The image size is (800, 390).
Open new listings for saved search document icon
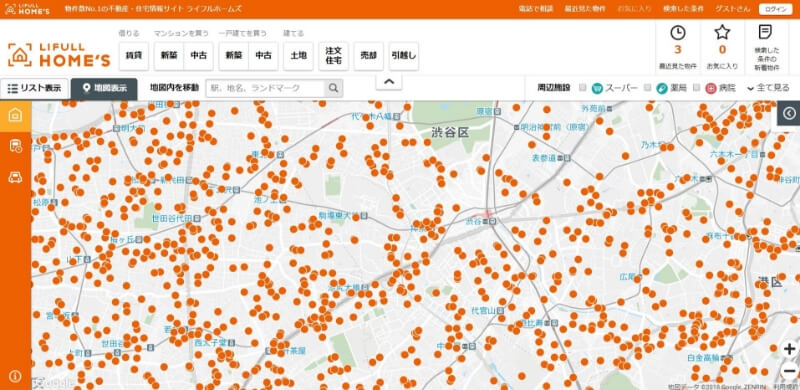pos(765,32)
